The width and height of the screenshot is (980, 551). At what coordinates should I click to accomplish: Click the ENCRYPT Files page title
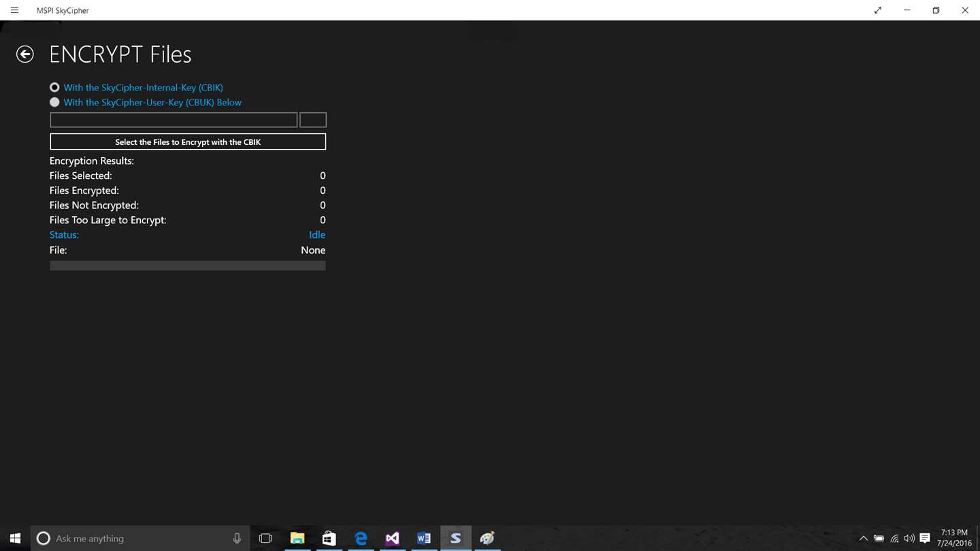(120, 54)
